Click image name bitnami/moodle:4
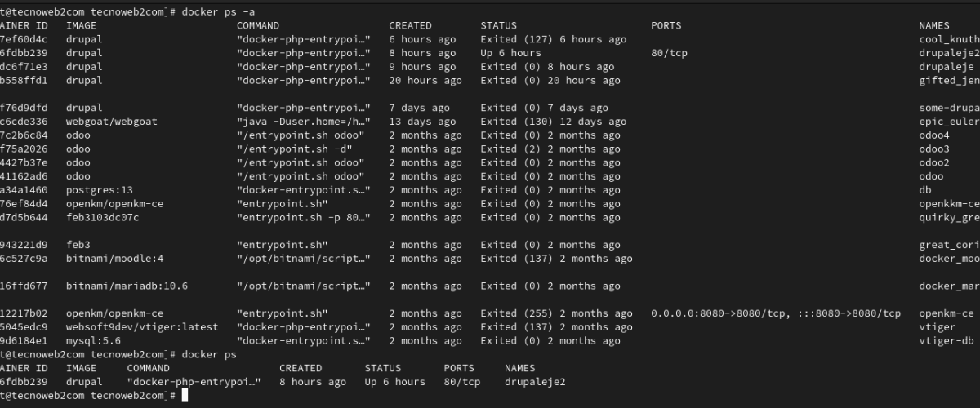The image size is (980, 408). tap(115, 259)
